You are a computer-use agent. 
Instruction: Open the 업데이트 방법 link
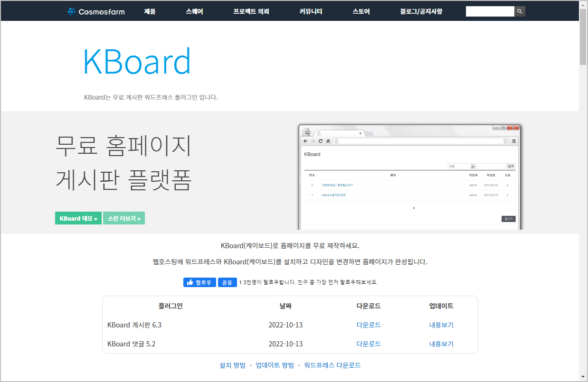275,365
